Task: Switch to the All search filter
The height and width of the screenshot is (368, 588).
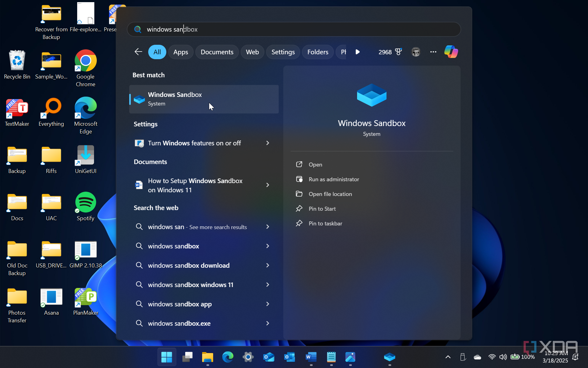Action: (157, 52)
